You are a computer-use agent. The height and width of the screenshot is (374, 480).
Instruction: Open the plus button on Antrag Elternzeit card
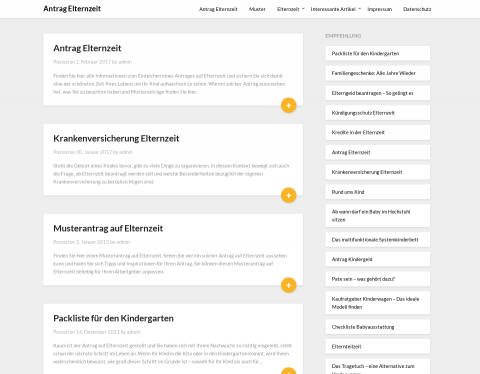(289, 105)
